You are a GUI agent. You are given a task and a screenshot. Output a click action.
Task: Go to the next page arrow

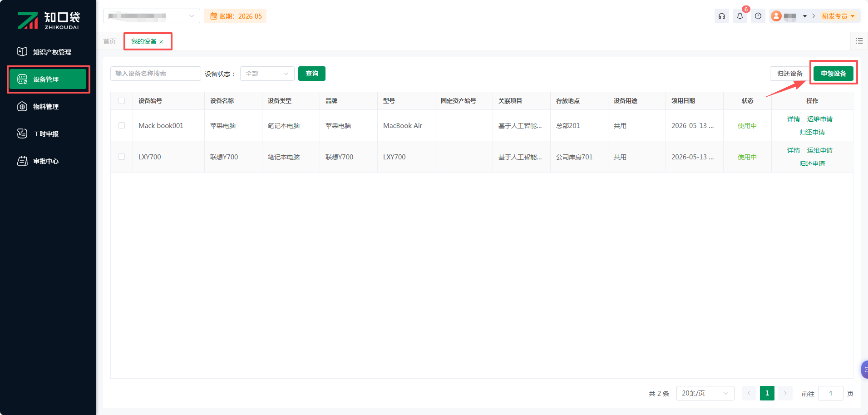(785, 393)
